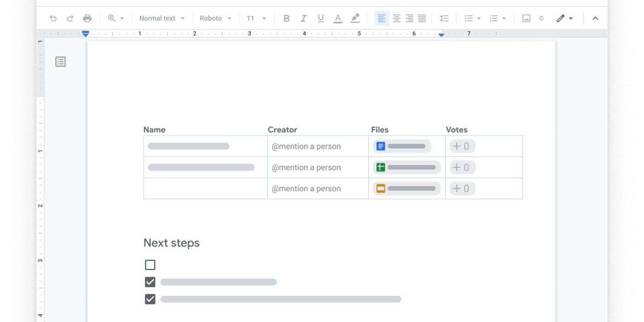This screenshot has height=322, width=644.
Task: Click the first row @mention a person field
Action: point(306,146)
